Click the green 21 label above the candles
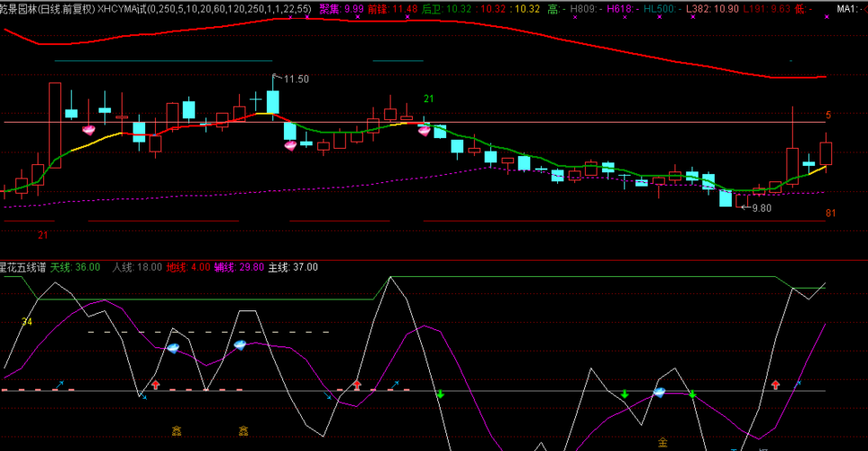The image size is (868, 451). pos(428,98)
